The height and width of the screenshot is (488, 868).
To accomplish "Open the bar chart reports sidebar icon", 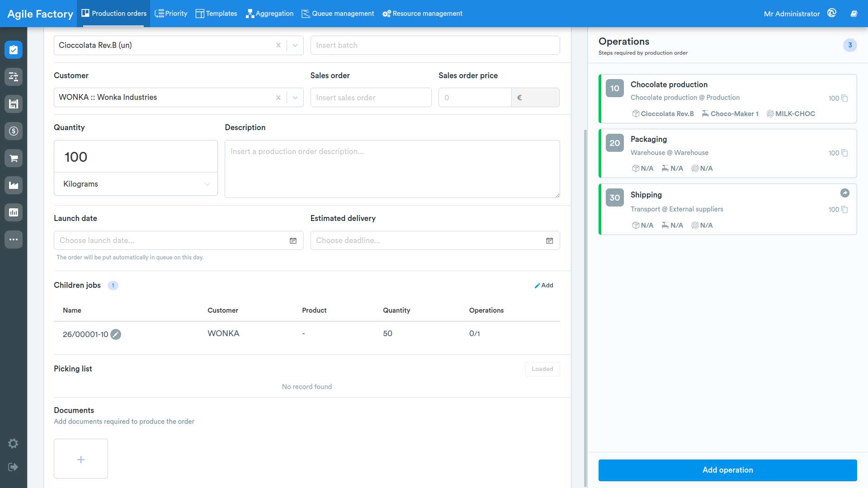I will [x=14, y=212].
